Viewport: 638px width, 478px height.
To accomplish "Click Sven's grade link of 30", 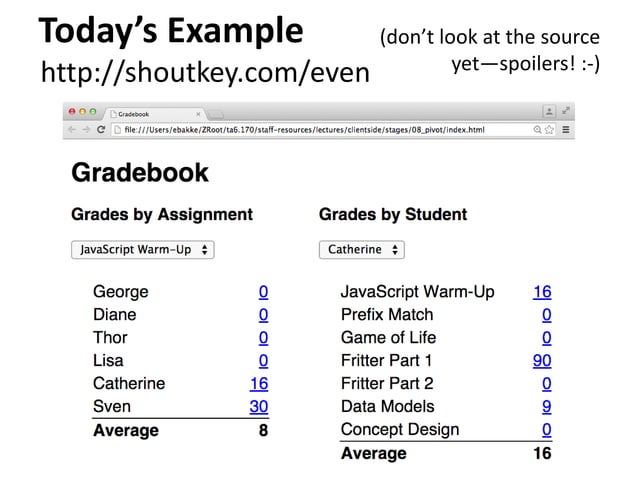I will pos(259,406).
